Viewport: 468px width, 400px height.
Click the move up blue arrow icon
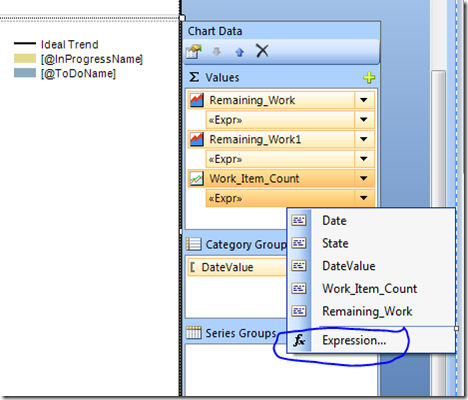click(x=240, y=52)
